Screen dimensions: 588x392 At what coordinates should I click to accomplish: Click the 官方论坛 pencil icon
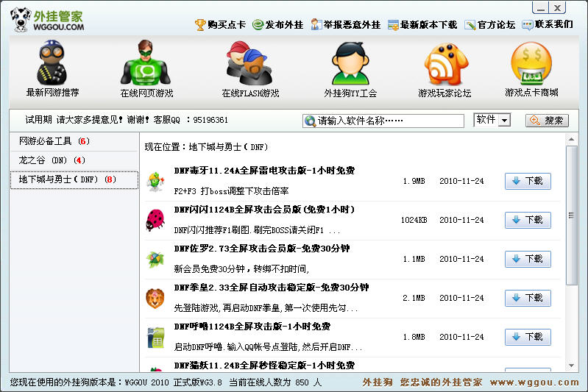tap(470, 25)
